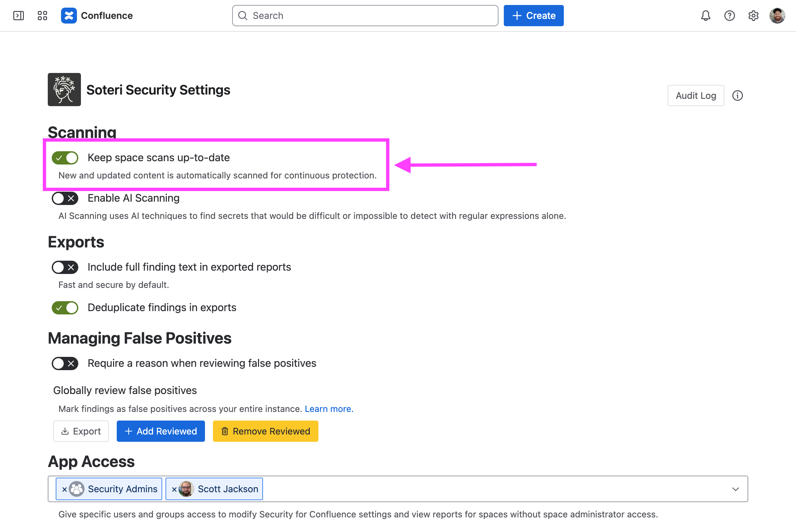Click Scott Jackson's avatar in App Access

(x=186, y=489)
